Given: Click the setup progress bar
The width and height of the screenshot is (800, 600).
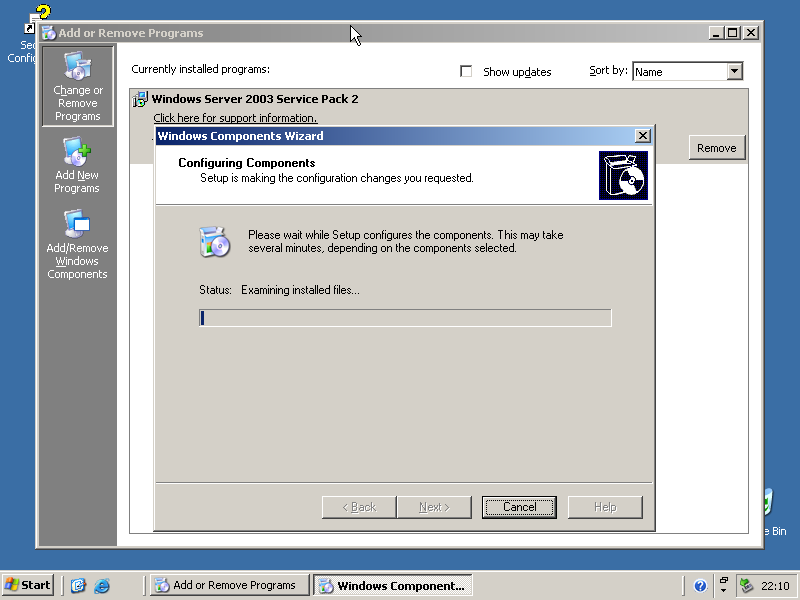Looking at the screenshot, I should (405, 318).
